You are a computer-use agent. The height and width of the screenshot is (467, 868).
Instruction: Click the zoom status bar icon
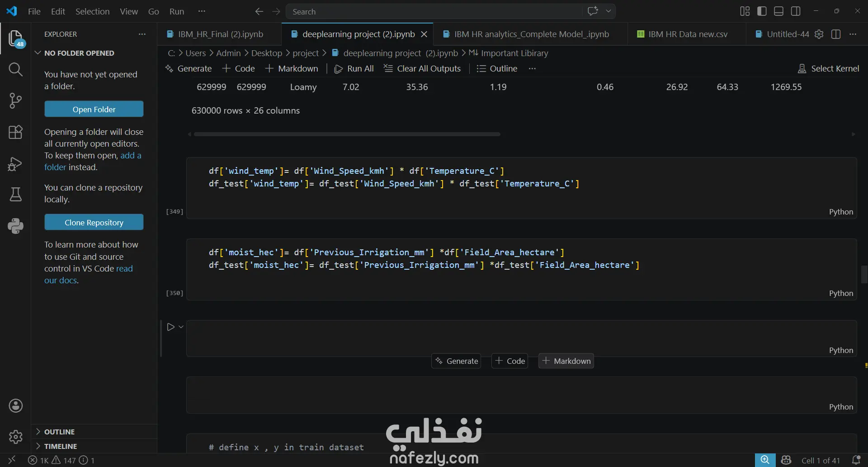pos(765,460)
